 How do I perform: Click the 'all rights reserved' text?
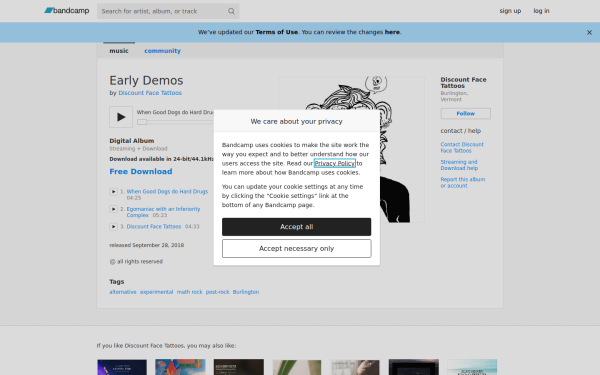click(140, 262)
